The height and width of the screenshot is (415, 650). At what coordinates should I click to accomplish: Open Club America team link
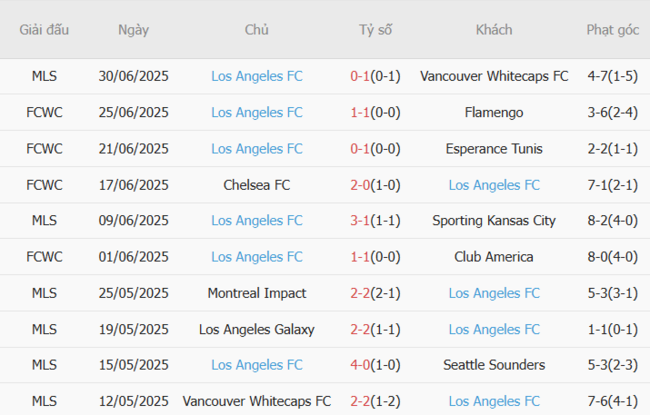pyautogui.click(x=494, y=257)
